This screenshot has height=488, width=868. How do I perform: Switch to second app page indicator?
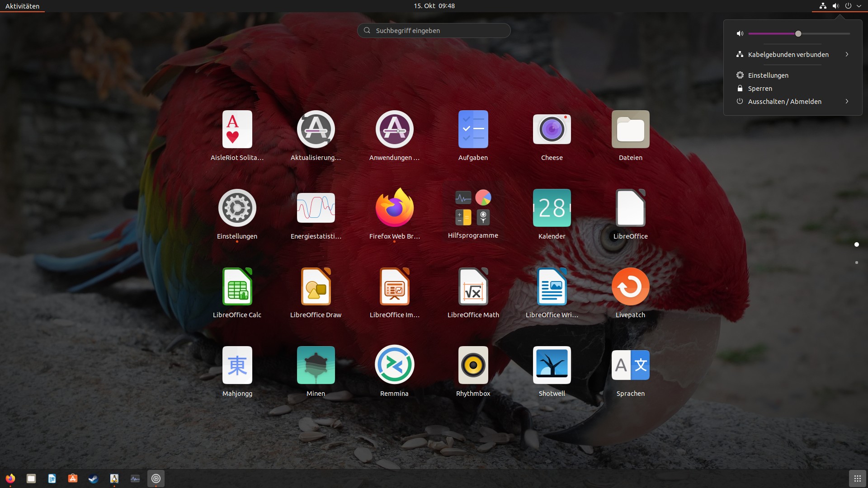(x=856, y=263)
